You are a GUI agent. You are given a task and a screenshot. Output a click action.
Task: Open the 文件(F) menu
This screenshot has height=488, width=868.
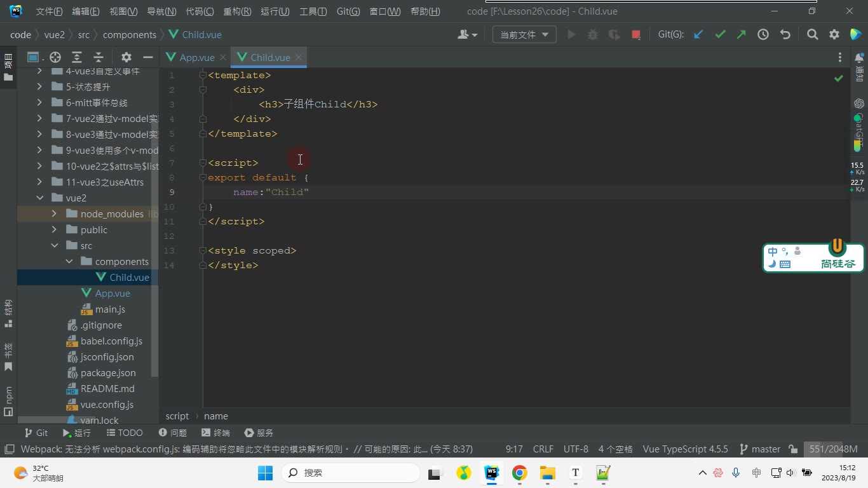pyautogui.click(x=49, y=11)
